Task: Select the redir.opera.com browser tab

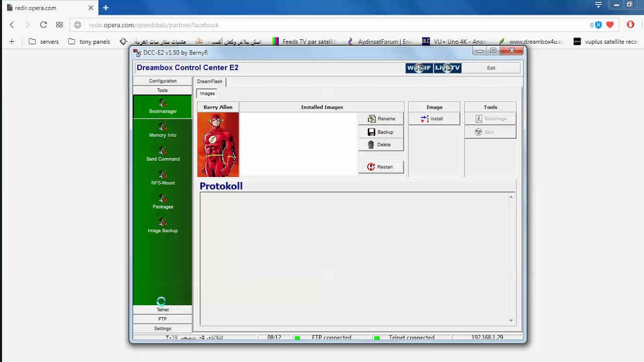Action: [49, 8]
